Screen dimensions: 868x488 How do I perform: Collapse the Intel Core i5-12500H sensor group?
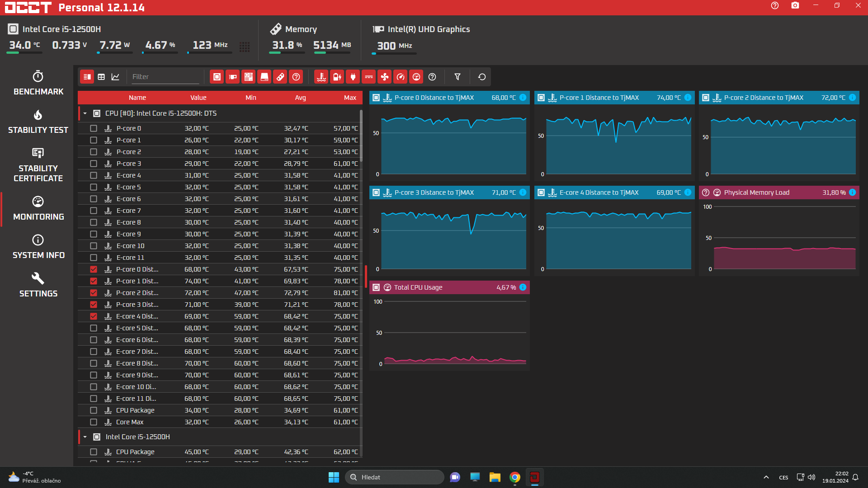pos(85,437)
